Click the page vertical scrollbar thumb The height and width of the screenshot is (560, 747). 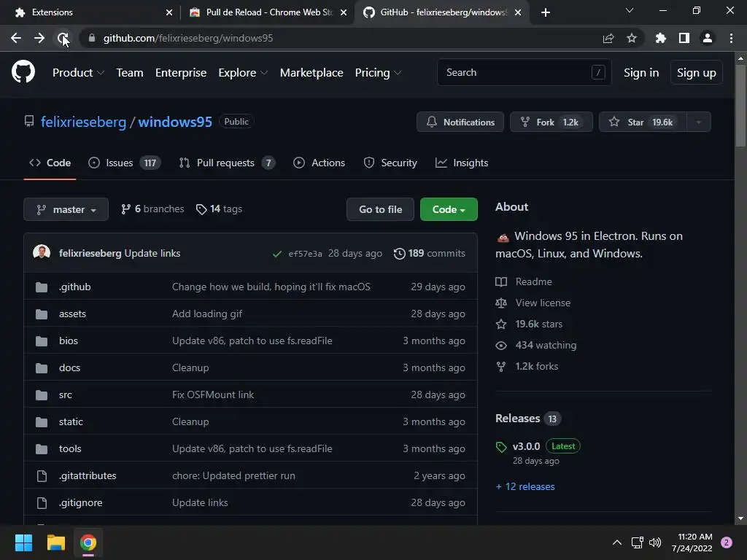(x=740, y=106)
